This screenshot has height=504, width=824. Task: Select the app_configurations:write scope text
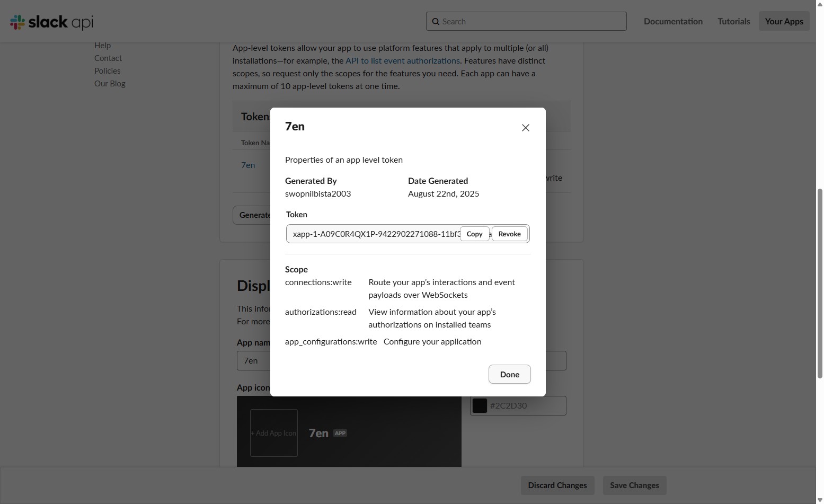coord(331,342)
